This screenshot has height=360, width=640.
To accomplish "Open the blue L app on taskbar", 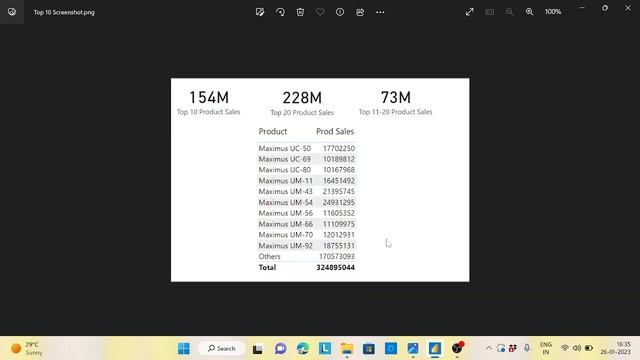I will 325,348.
